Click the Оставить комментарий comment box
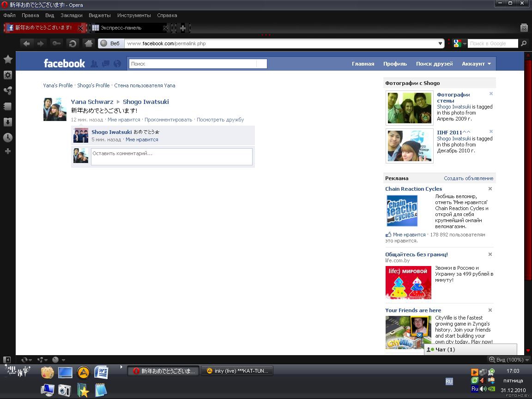The height and width of the screenshot is (399, 532). click(x=172, y=157)
